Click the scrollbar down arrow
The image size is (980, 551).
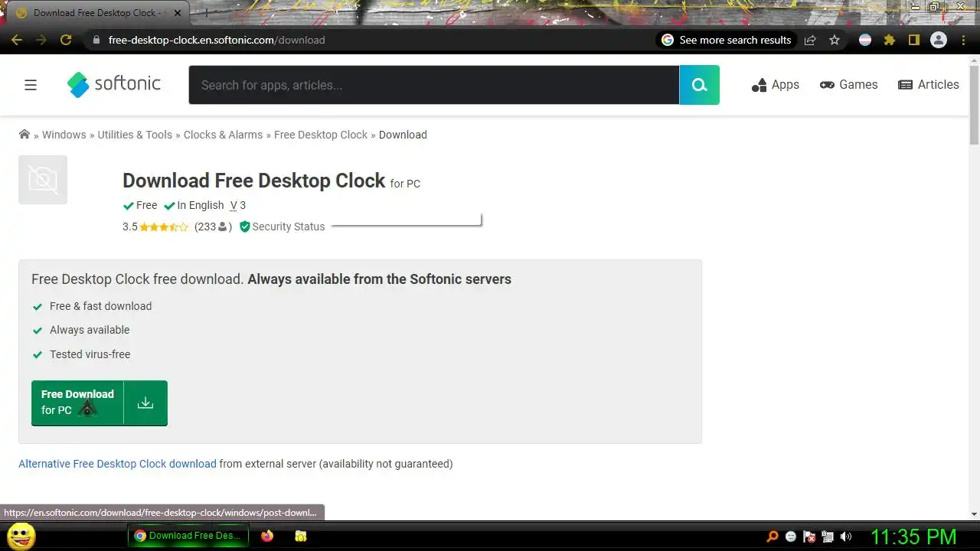click(x=974, y=514)
